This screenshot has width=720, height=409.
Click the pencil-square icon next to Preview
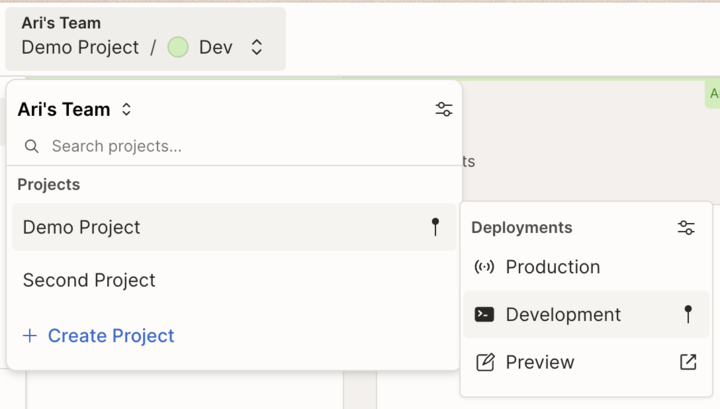(485, 362)
